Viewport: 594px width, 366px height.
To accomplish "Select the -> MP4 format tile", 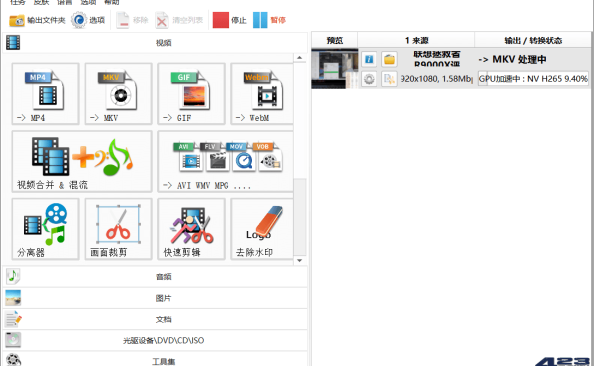I will point(45,94).
